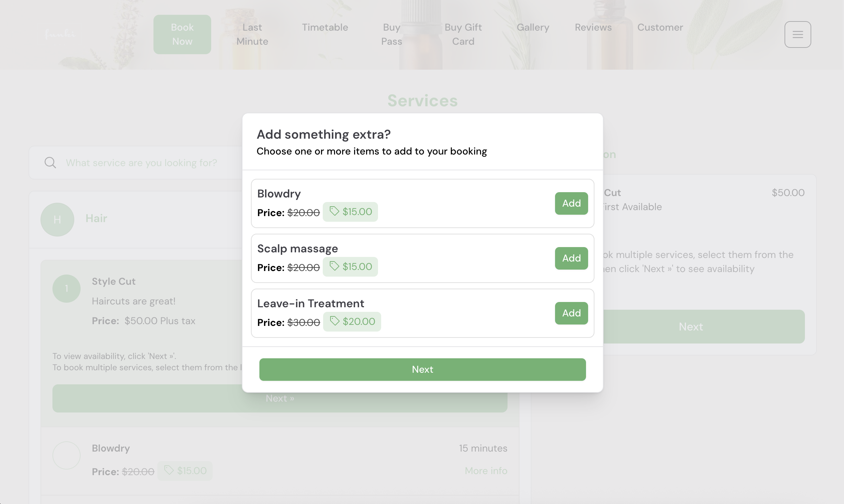Navigate to Buy Gift Card
This screenshot has height=504, width=844.
click(x=463, y=34)
